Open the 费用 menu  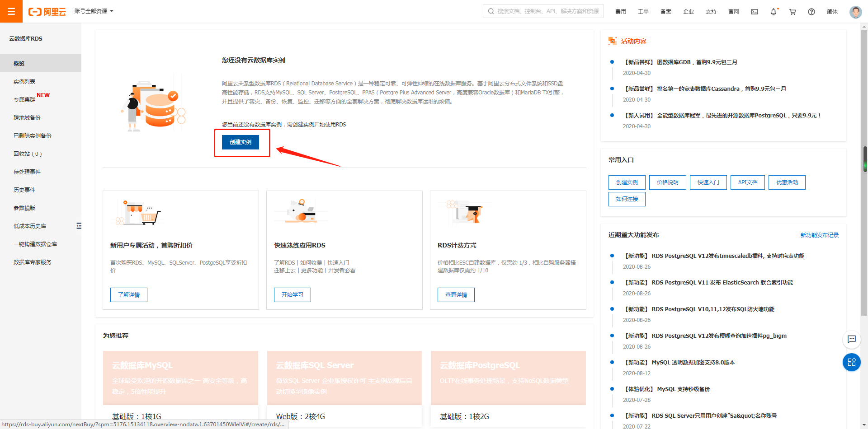point(620,12)
